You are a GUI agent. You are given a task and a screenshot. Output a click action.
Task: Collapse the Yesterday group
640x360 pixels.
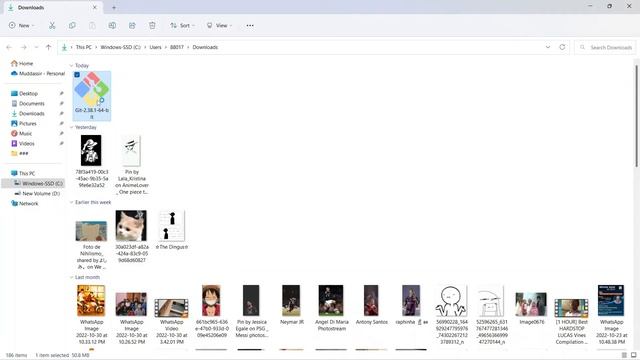(x=71, y=127)
